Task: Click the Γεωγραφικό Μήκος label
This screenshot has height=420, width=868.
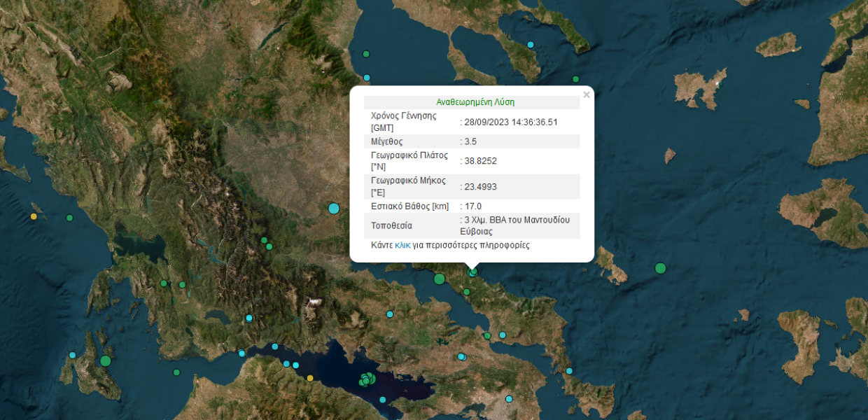Action: [x=408, y=186]
